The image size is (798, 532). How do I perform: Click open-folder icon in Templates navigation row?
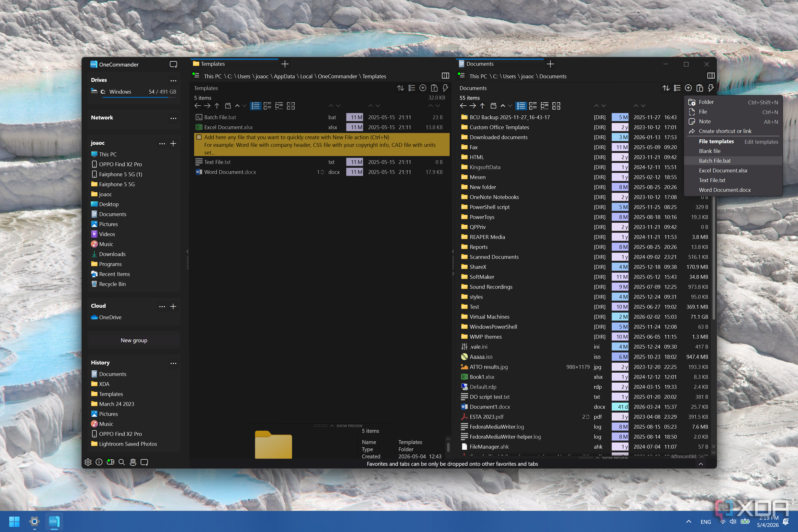click(x=228, y=106)
